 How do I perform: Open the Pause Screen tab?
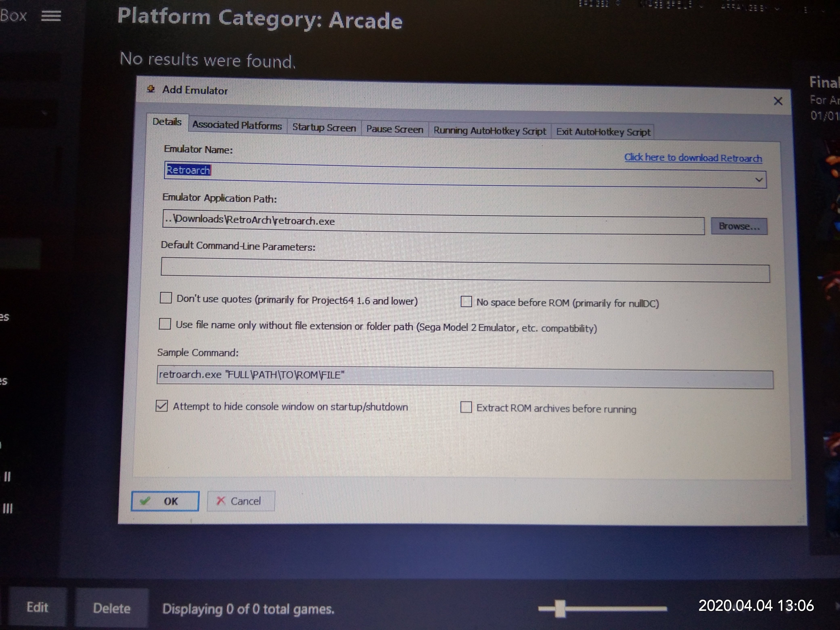[x=395, y=129]
